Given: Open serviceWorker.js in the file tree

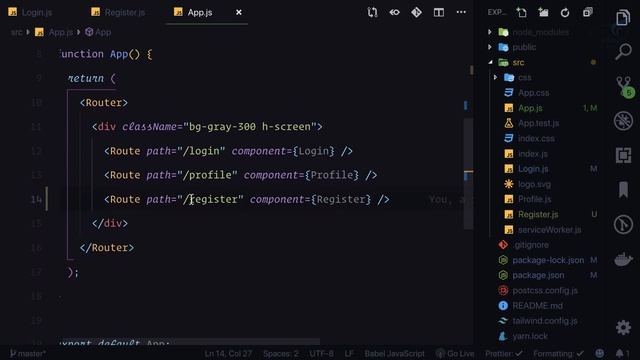Looking at the screenshot, I should point(549,230).
